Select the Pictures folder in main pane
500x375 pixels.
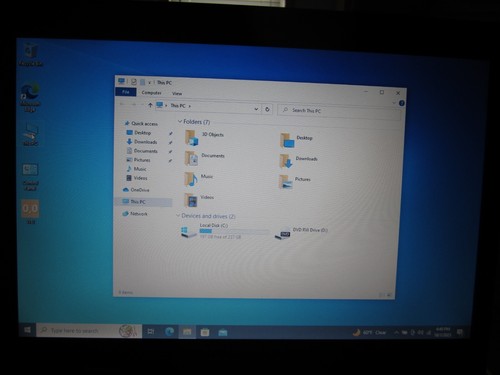click(295, 182)
